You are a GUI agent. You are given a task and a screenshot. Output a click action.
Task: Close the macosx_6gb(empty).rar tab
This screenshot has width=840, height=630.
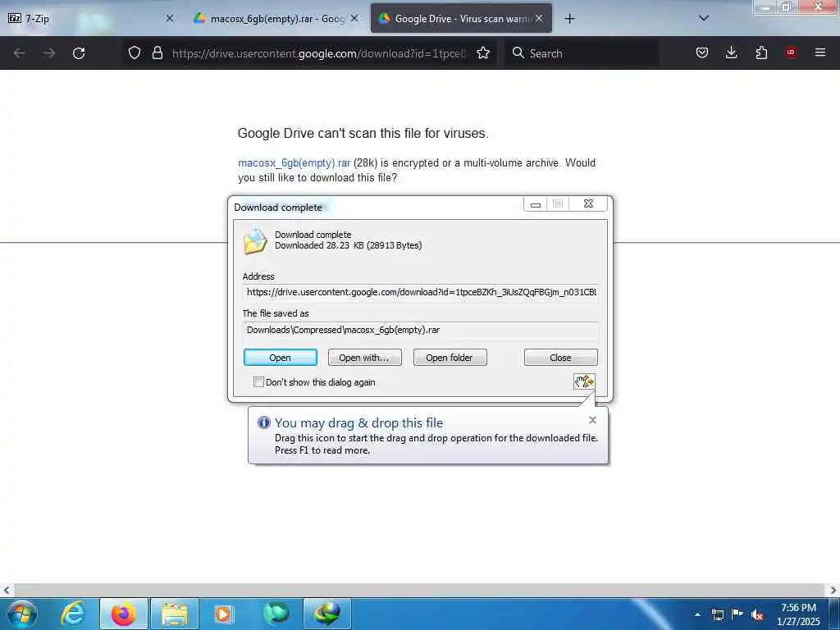point(354,18)
